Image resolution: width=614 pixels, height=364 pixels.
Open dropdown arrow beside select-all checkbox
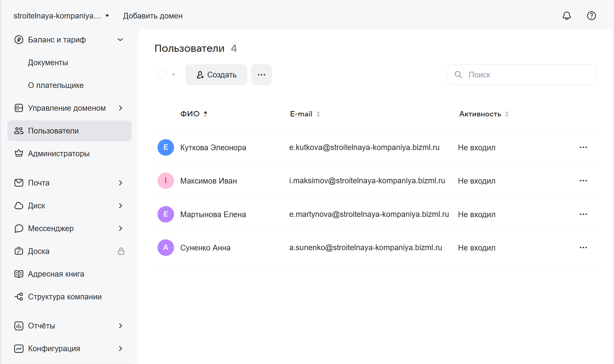tap(173, 75)
